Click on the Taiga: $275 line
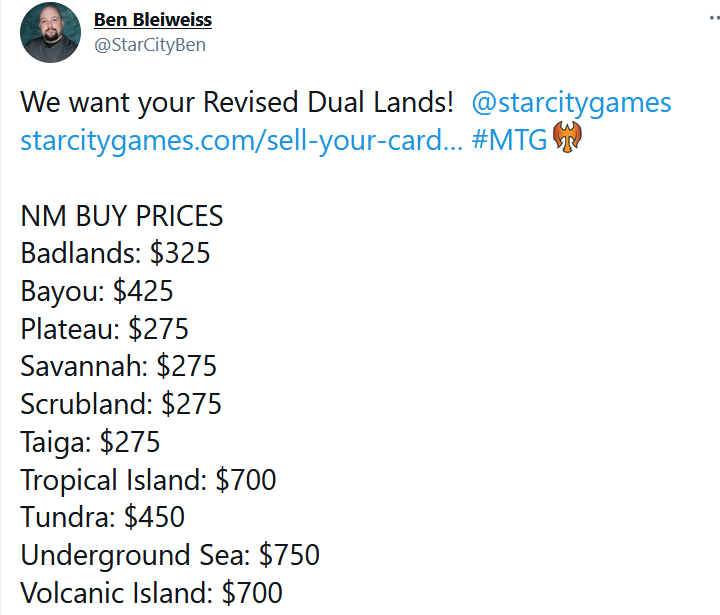This screenshot has width=720, height=615. (90, 442)
